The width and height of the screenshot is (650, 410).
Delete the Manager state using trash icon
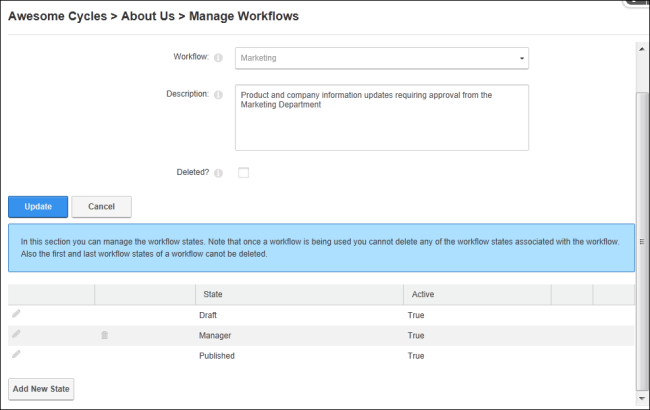104,335
